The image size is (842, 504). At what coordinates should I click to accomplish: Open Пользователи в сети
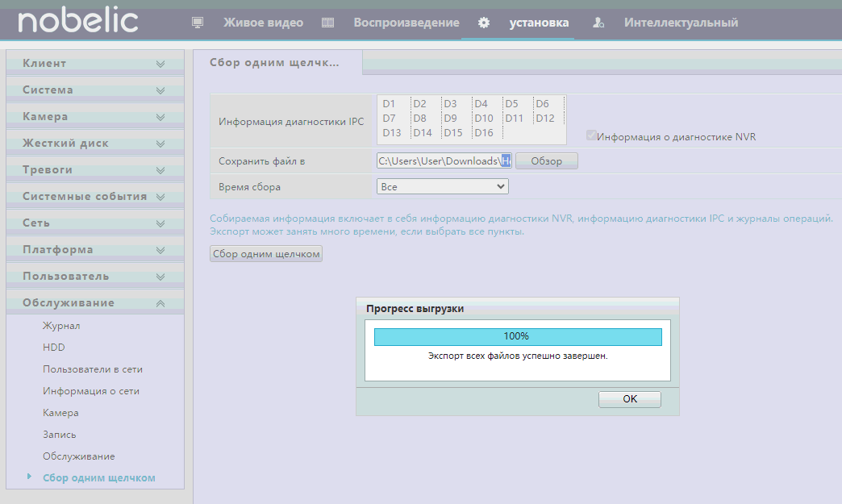click(x=93, y=369)
